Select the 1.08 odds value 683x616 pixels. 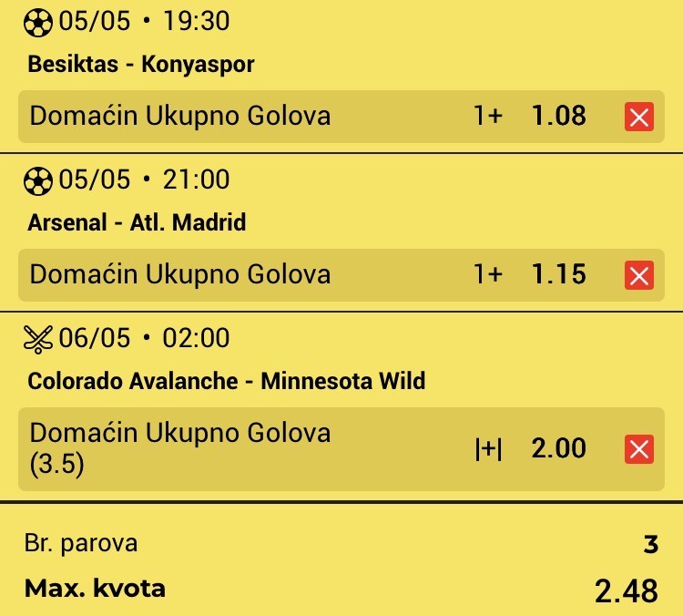pos(558,116)
